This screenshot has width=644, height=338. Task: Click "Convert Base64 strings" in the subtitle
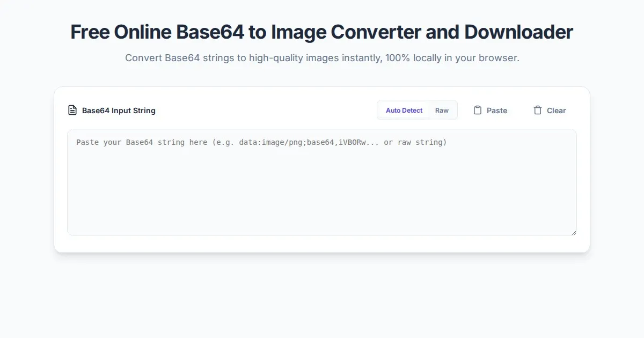click(179, 58)
